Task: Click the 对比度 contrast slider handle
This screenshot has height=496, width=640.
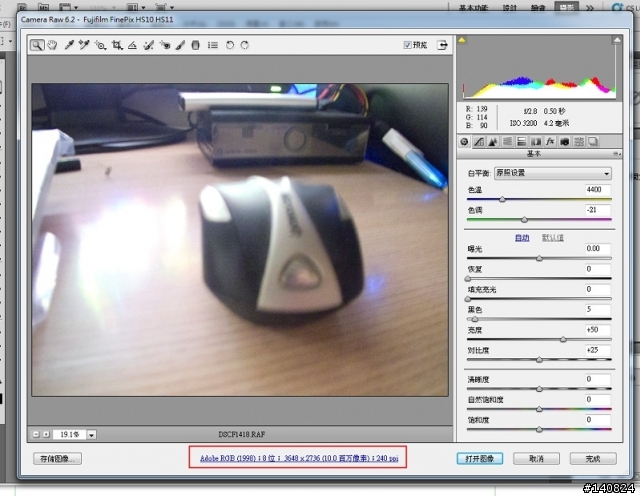Action: 539,360
